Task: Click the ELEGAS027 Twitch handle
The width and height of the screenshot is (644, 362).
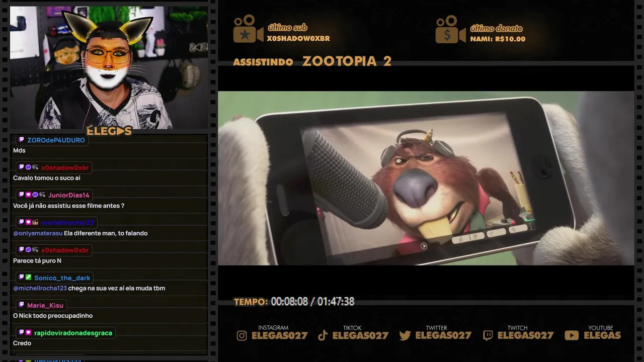Action: tap(526, 335)
